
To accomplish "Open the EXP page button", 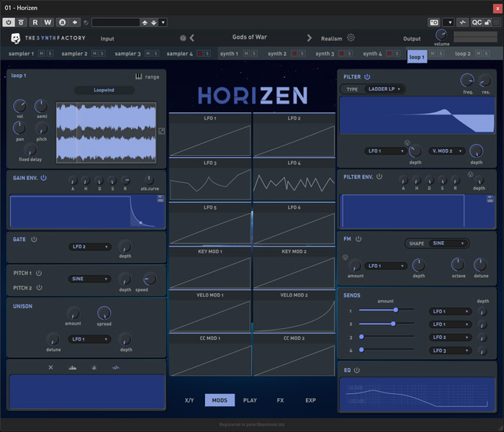I will point(310,400).
